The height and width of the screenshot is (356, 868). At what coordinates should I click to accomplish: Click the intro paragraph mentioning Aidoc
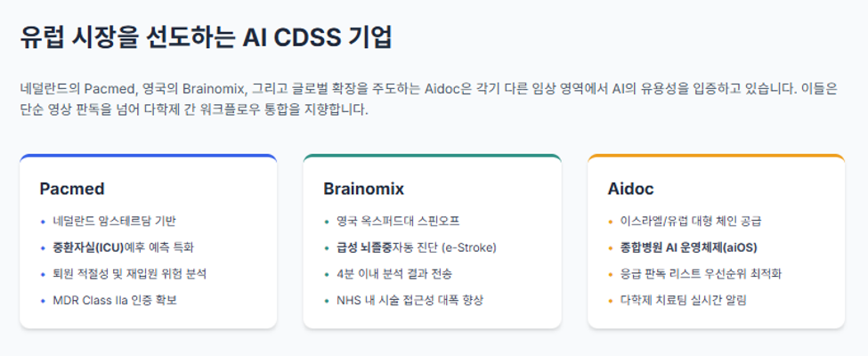(x=430, y=99)
